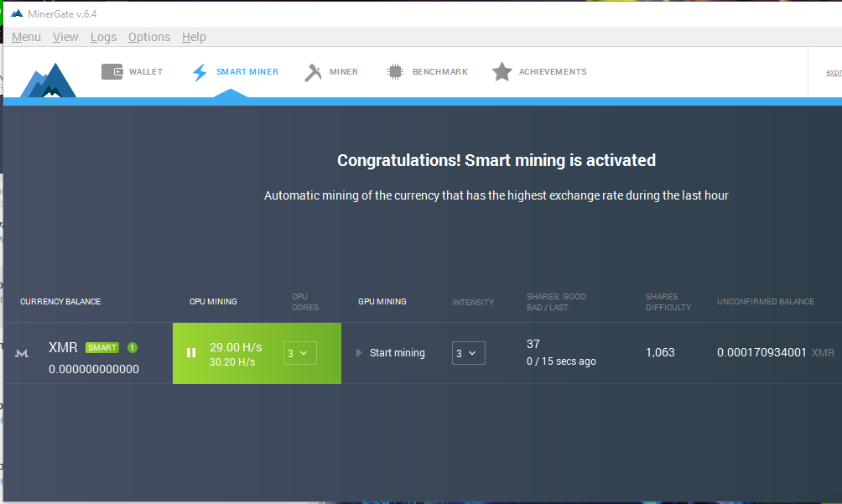Click the MinerGate title bar icon
The width and height of the screenshot is (842, 504).
coord(17,13)
